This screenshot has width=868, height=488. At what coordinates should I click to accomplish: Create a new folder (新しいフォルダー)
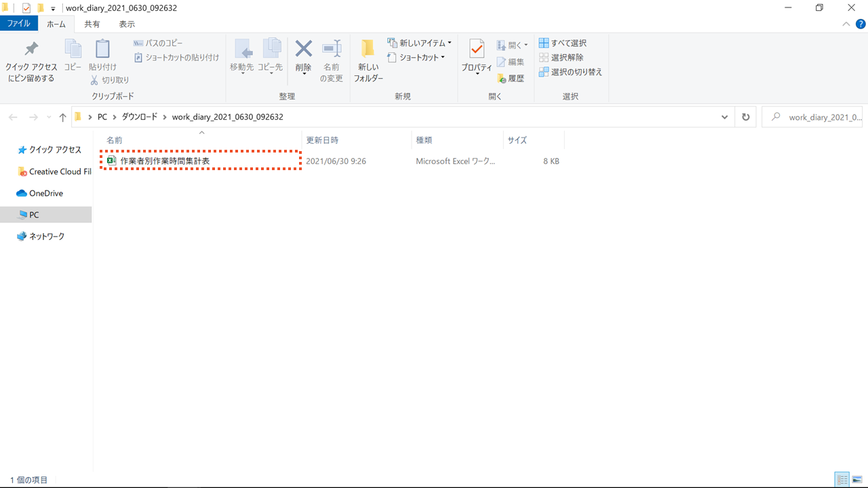click(x=368, y=50)
